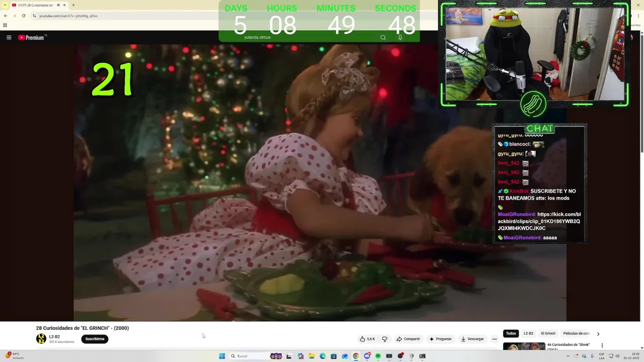Click the 365 K suscriptores text
The image size is (644, 362).
click(61, 342)
